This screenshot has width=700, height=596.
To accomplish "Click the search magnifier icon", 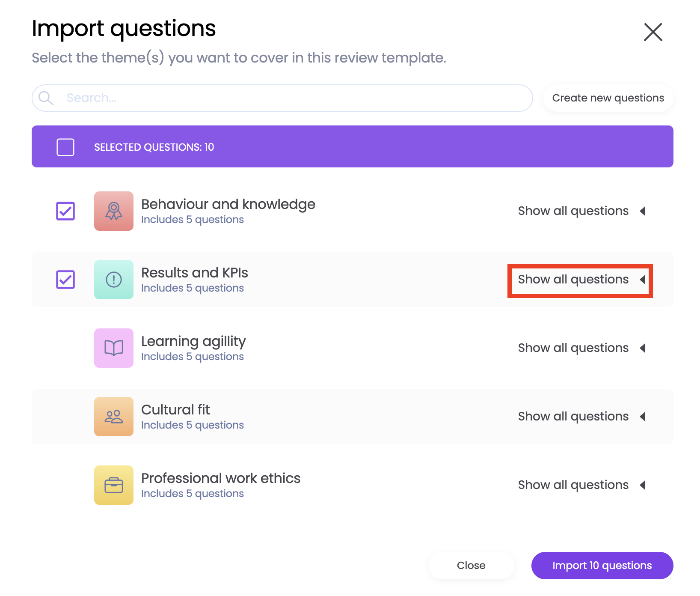I will click(x=46, y=98).
